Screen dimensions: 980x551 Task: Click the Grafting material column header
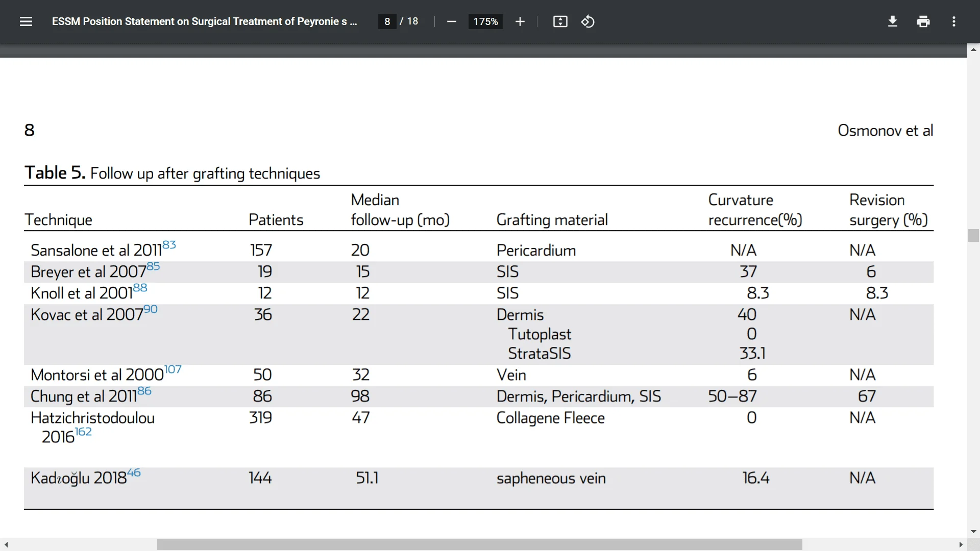[552, 220]
